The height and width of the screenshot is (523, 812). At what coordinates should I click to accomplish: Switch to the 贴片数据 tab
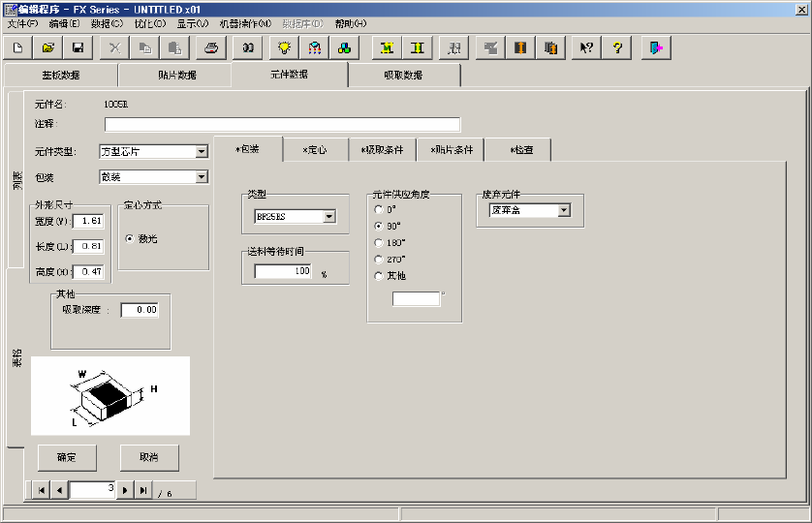coord(174,75)
